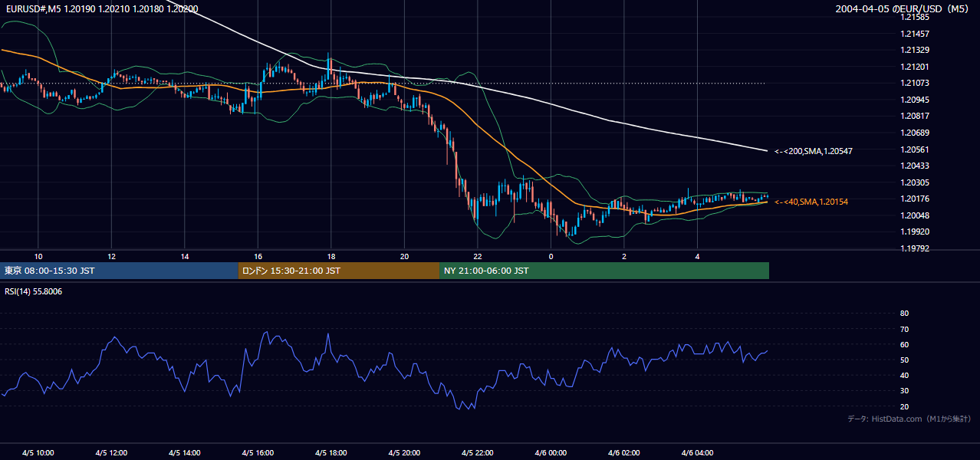
Task: Click the 4/5 16:00 date axis label
Action: pyautogui.click(x=258, y=453)
